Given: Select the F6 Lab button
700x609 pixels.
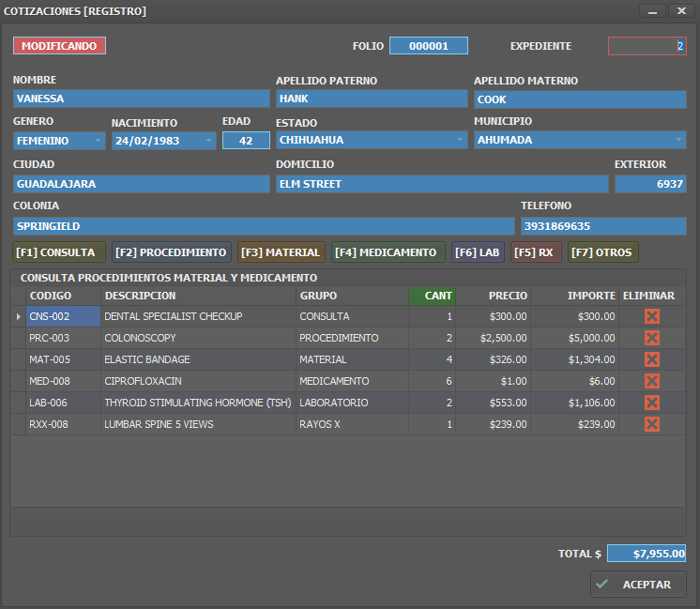Looking at the screenshot, I should tap(478, 252).
